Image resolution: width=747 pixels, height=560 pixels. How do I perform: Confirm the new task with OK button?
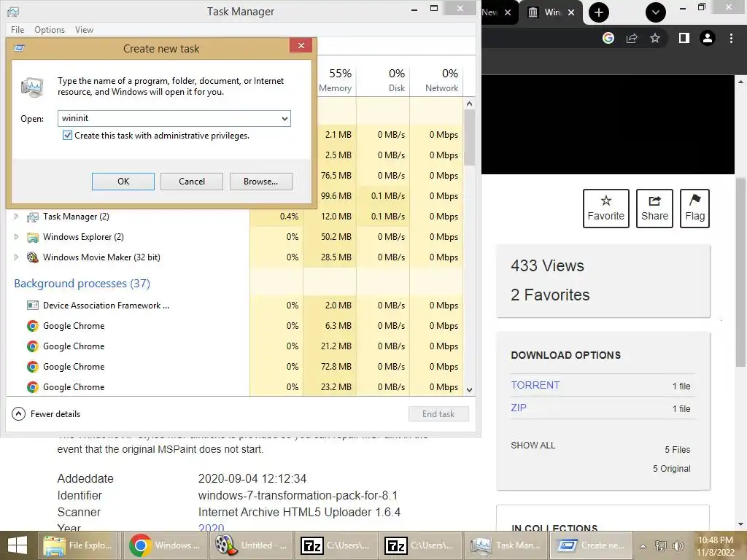click(x=123, y=182)
